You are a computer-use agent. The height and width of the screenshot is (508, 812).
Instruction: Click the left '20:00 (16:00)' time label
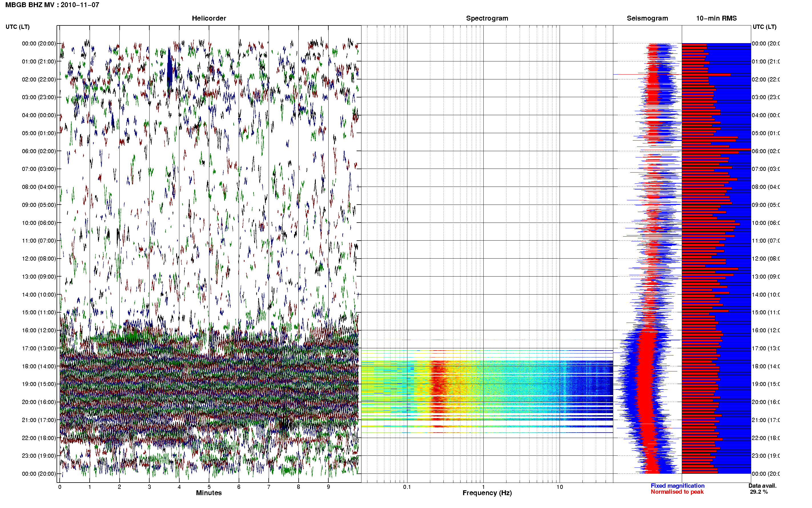click(x=39, y=402)
